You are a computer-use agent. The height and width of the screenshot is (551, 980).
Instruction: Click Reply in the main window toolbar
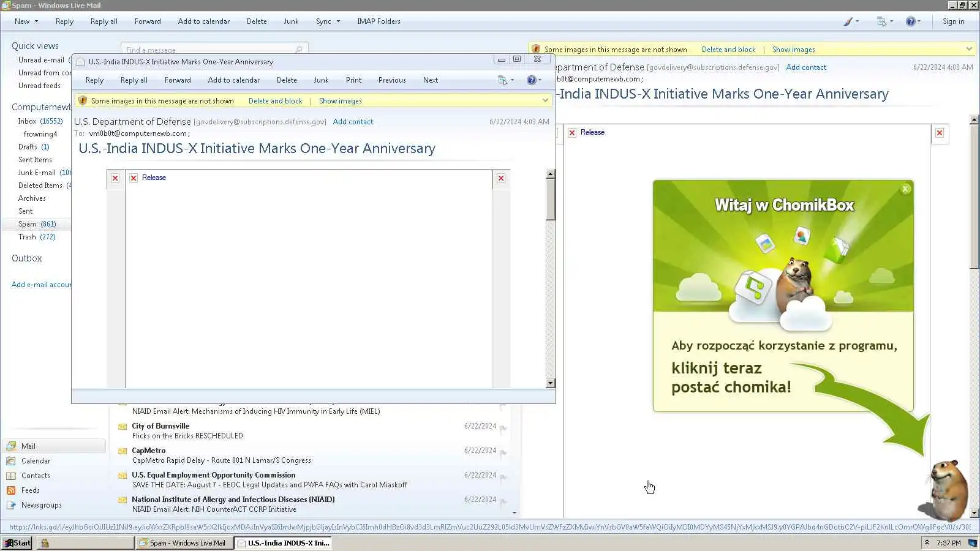coord(64,21)
